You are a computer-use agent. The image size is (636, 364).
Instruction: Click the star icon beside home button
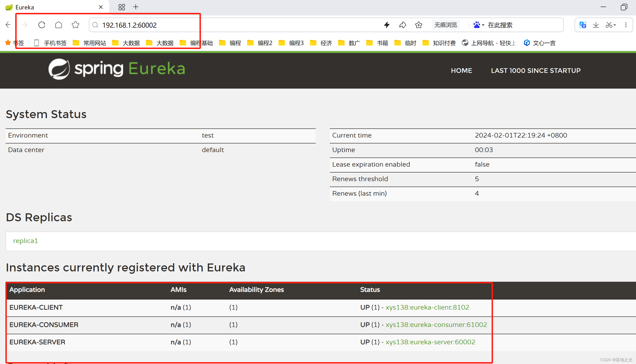coord(75,25)
